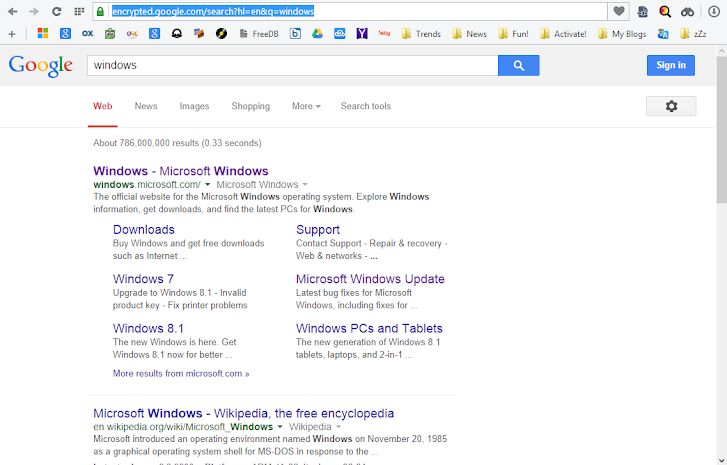Click the blue search magnifier button
727x465 pixels.
tap(518, 65)
